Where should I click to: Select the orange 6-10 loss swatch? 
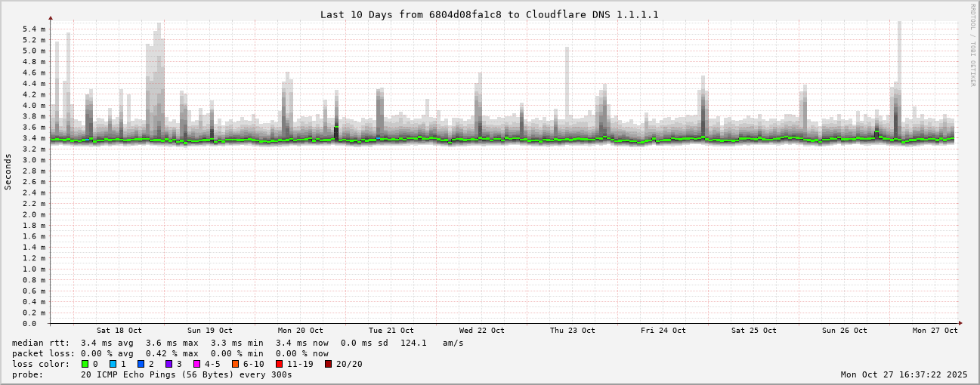(235, 364)
